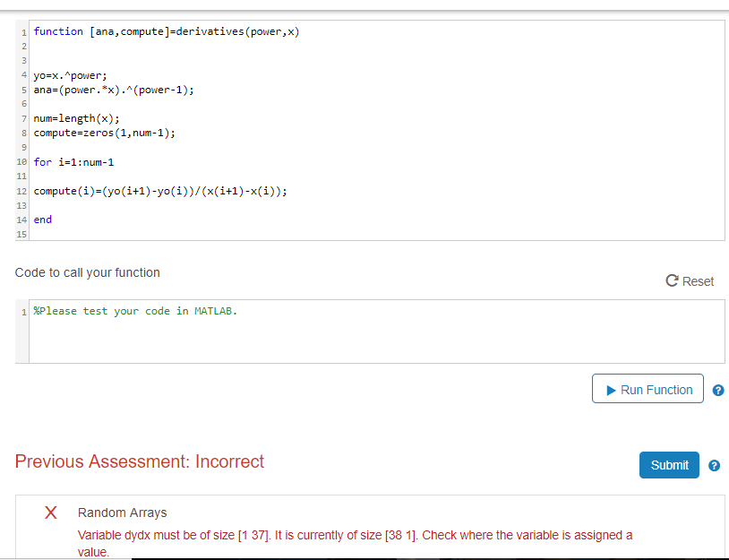Click the play triangle inside Run Function
The width and height of the screenshot is (729, 560).
tap(613, 389)
